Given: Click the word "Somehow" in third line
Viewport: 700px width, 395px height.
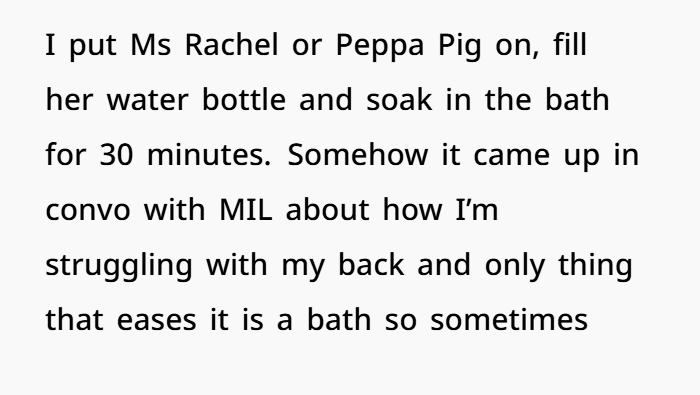Looking at the screenshot, I should (358, 154).
